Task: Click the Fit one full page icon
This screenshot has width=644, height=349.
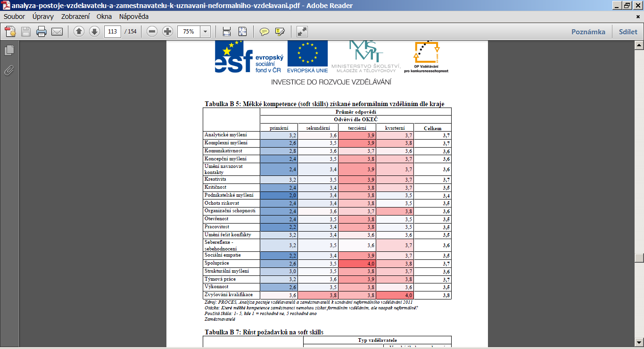Action: [242, 32]
